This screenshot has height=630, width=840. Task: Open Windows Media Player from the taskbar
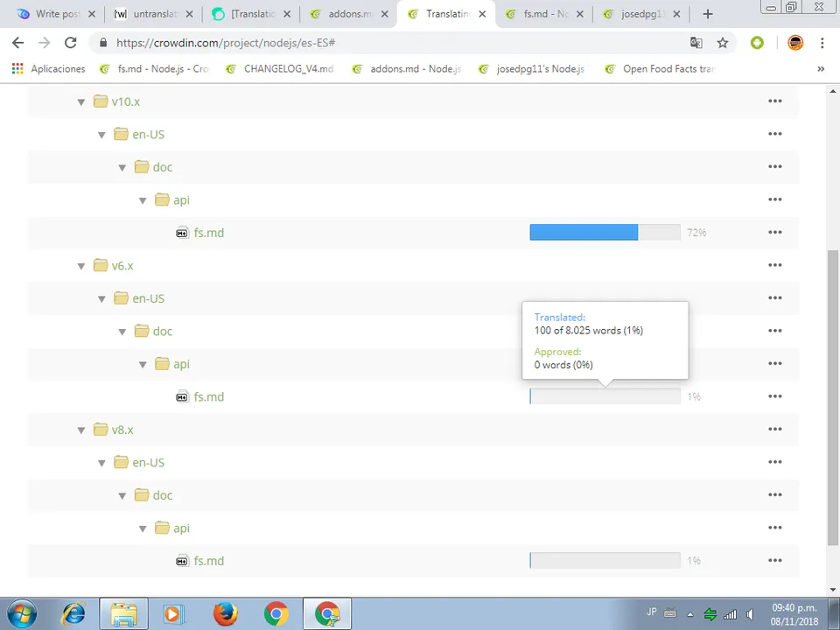point(174,614)
